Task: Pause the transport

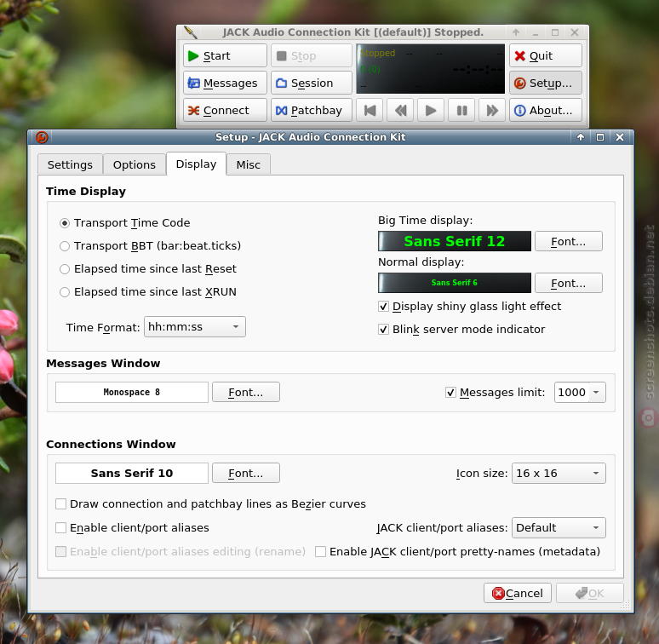Action: tap(461, 110)
